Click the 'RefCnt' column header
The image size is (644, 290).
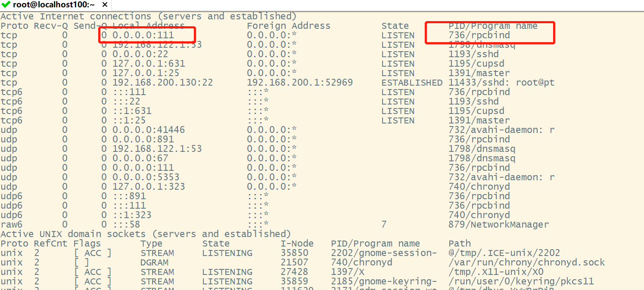coord(51,244)
